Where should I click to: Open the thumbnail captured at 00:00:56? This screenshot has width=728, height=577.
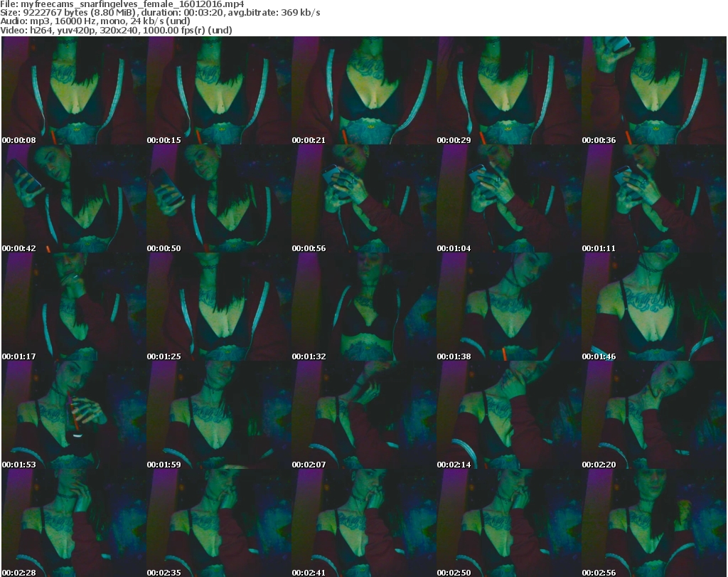click(364, 198)
